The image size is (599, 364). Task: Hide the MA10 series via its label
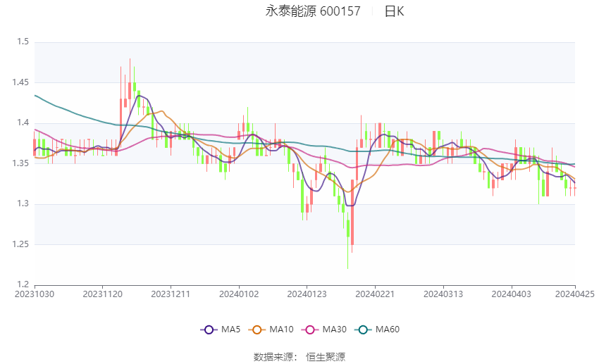click(281, 330)
